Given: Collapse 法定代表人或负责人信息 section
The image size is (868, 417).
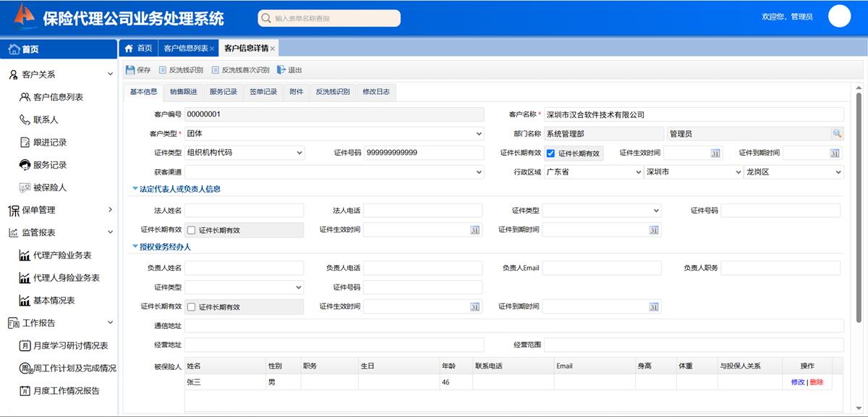Looking at the screenshot, I should click(x=135, y=189).
